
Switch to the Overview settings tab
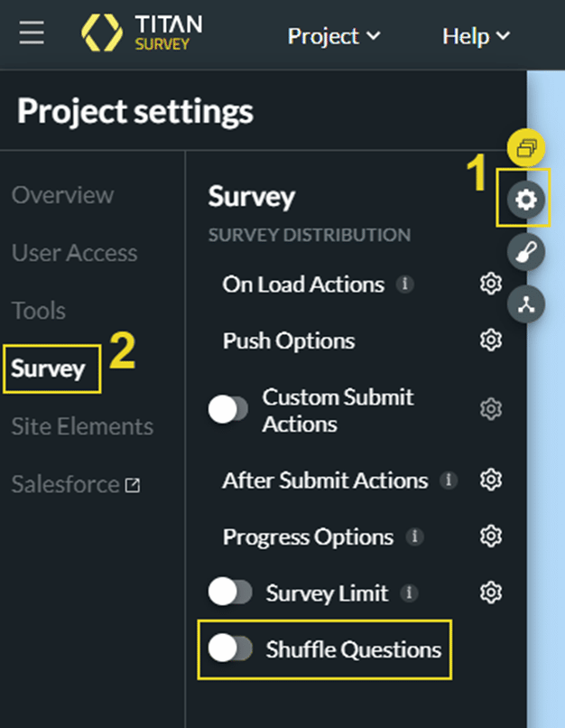[62, 195]
